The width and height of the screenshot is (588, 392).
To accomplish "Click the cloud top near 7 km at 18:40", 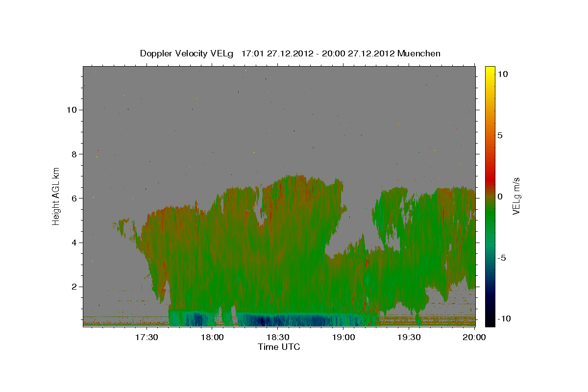I will coord(299,176).
